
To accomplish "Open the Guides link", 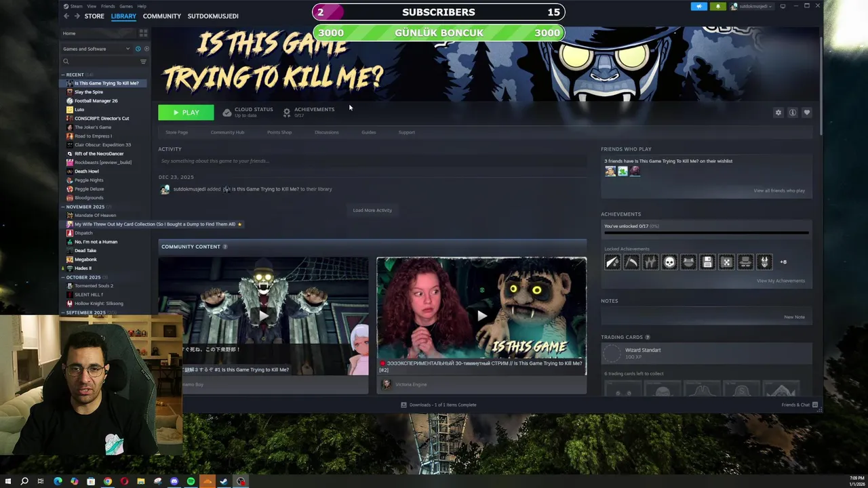I will [x=368, y=132].
